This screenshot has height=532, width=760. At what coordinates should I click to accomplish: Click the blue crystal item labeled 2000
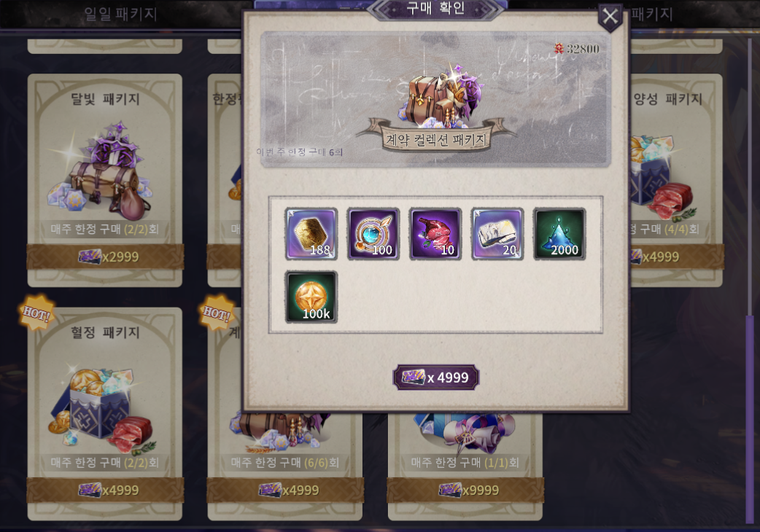click(559, 234)
